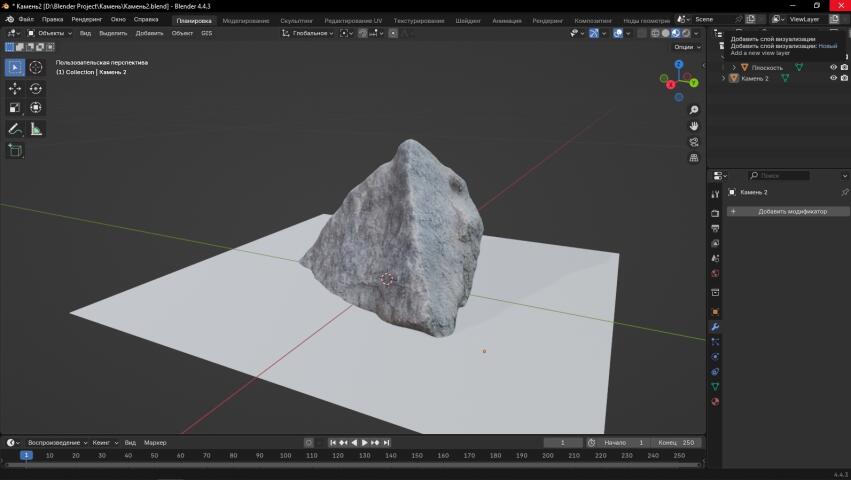Toggle X-ray mode in viewport header
This screenshot has width=851, height=480.
[642, 33]
